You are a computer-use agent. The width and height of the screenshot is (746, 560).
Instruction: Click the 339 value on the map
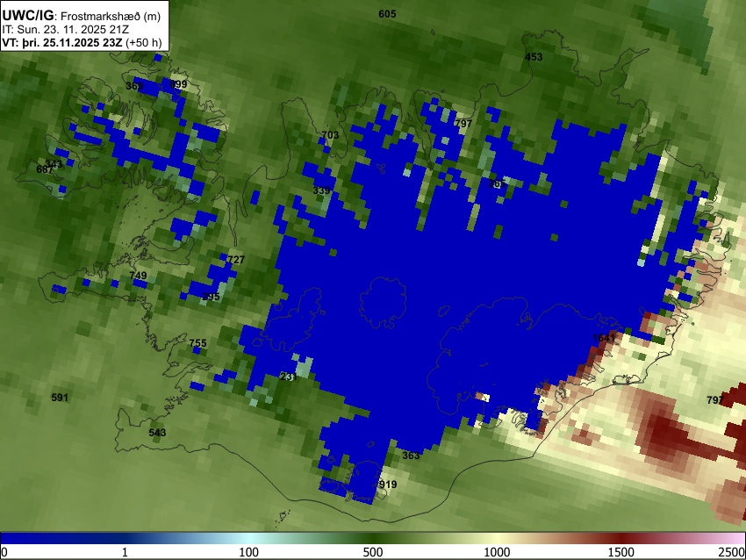(x=321, y=190)
